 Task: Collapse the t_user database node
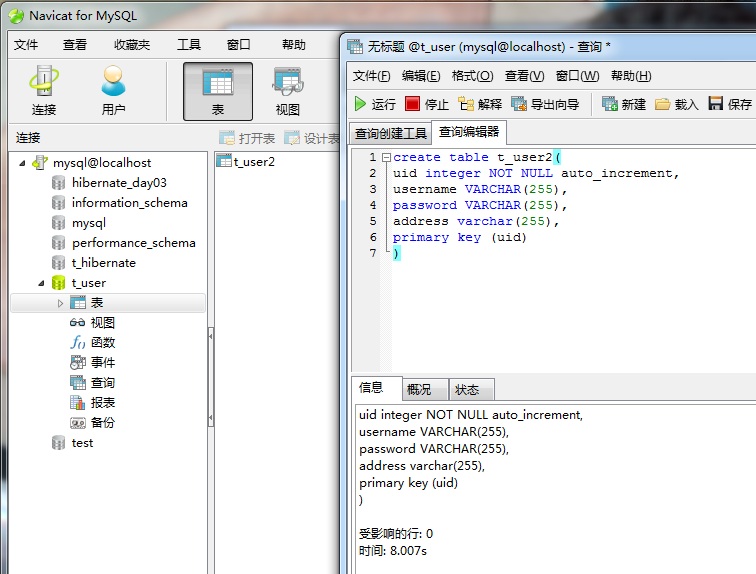pos(41,283)
